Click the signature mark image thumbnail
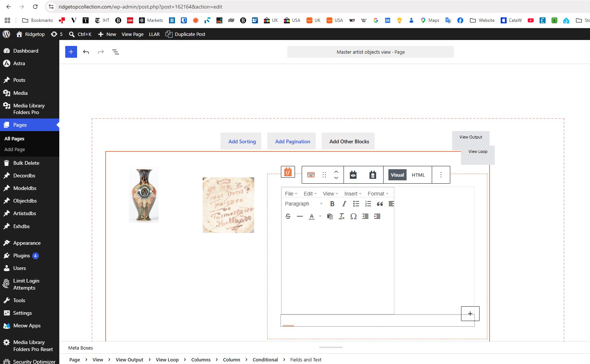This screenshot has width=590, height=364. 228,205
